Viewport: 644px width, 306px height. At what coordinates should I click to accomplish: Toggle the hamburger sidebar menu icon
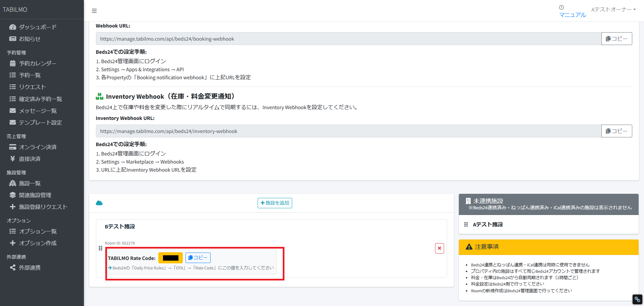tap(94, 11)
